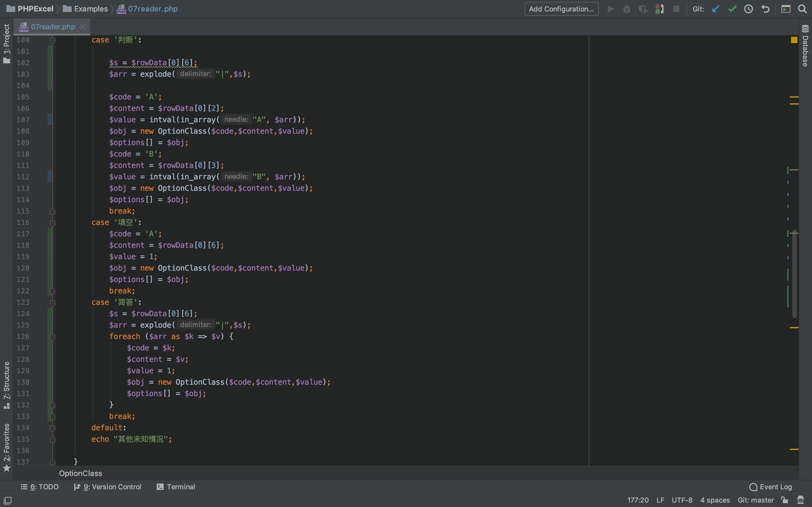Image resolution: width=812 pixels, height=507 pixels.
Task: Open the Event Log link
Action: [771, 486]
